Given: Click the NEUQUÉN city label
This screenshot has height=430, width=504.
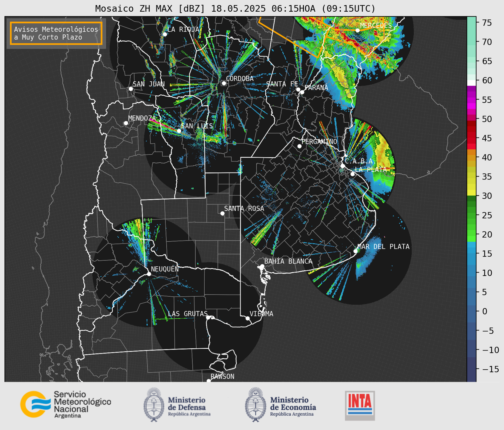Looking at the screenshot, I should pyautogui.click(x=165, y=269).
